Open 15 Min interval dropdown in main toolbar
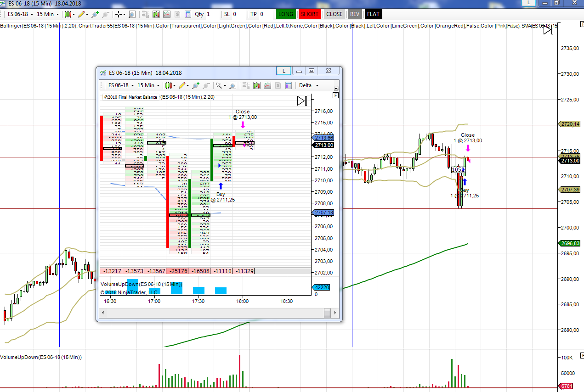This screenshot has width=584, height=392. pyautogui.click(x=47, y=14)
